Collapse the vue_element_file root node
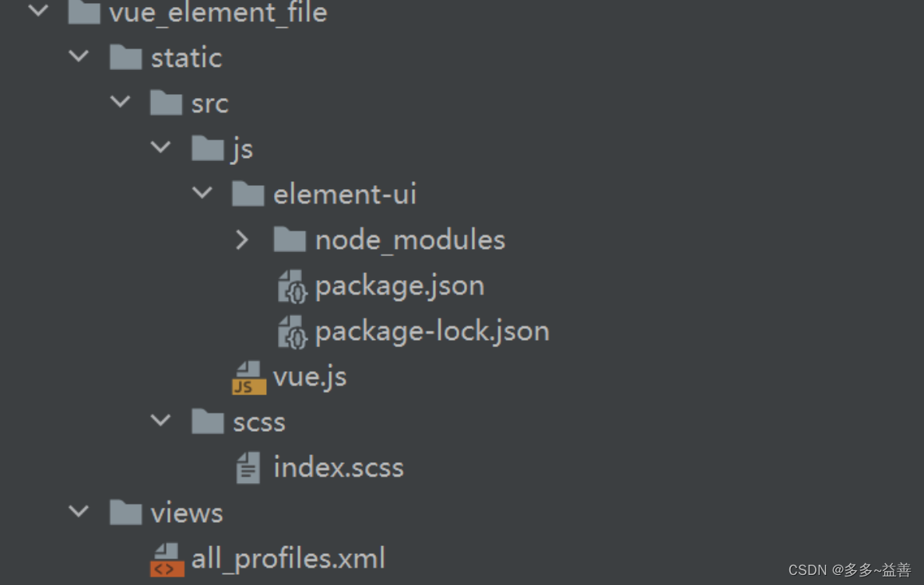924x585 pixels. (37, 10)
